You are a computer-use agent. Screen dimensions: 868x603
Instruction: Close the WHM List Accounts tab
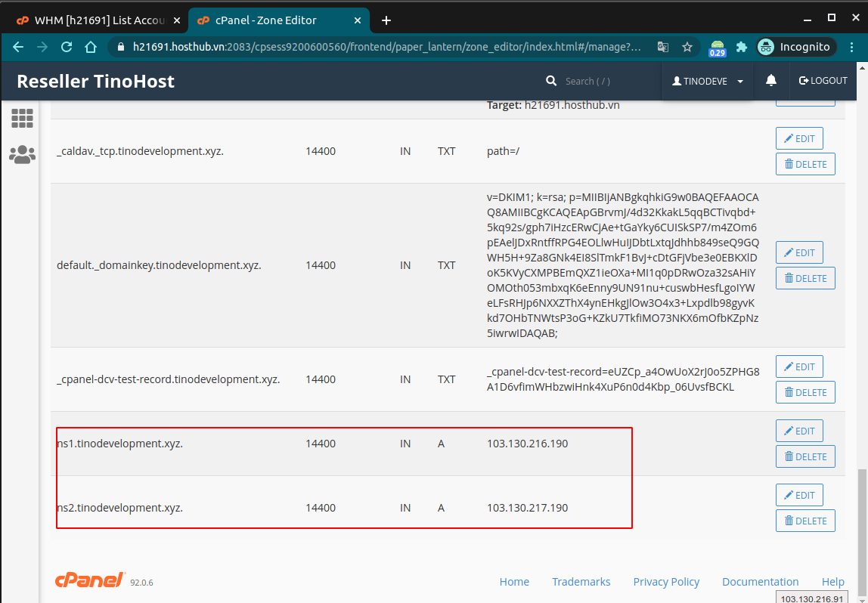tap(177, 20)
